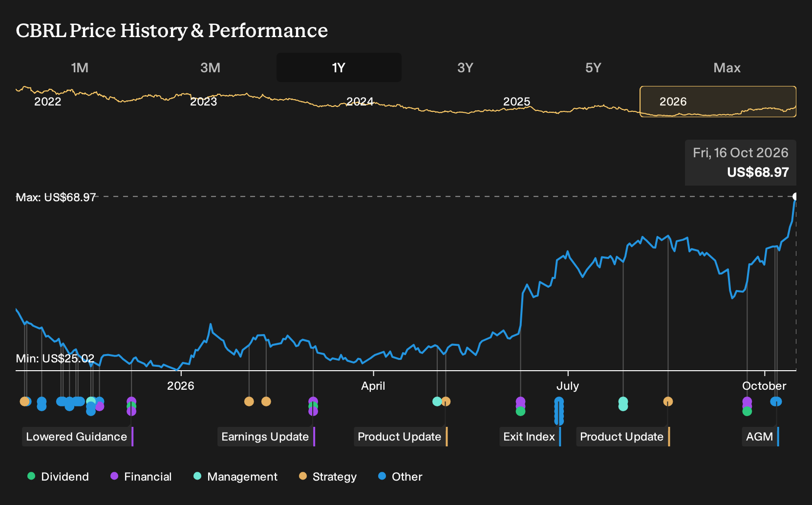
Task: Open the Exit Index event label
Action: click(530, 437)
